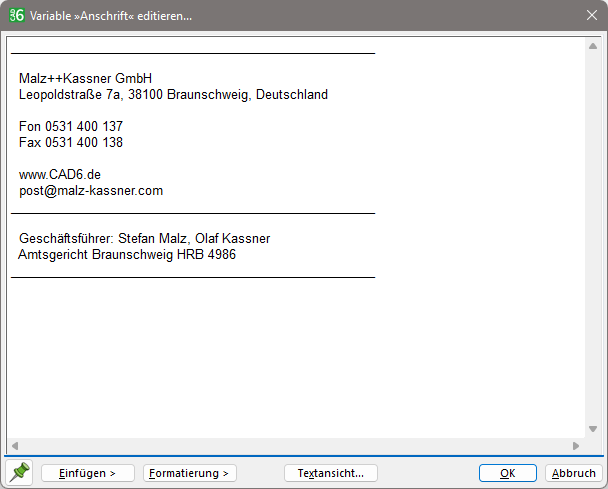The height and width of the screenshot is (489, 608).
Task: Place cursor in "Malz++Kassner GmbH" line
Action: click(85, 78)
